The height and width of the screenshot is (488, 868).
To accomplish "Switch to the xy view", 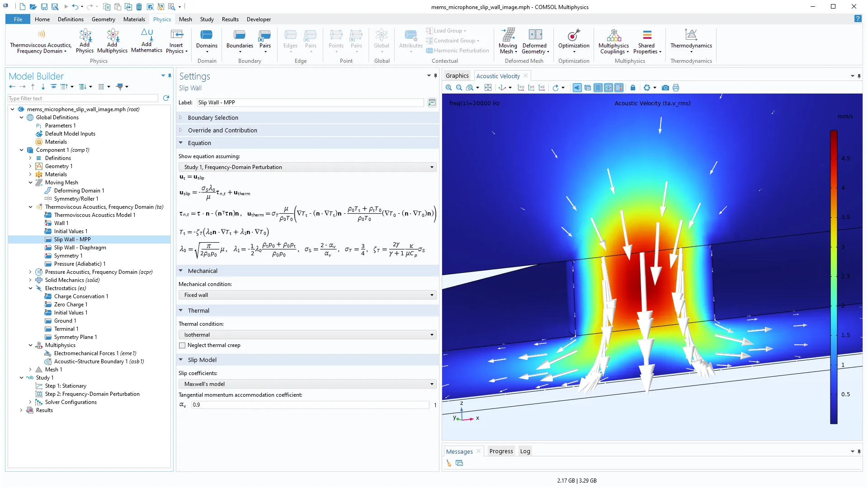I will [521, 88].
